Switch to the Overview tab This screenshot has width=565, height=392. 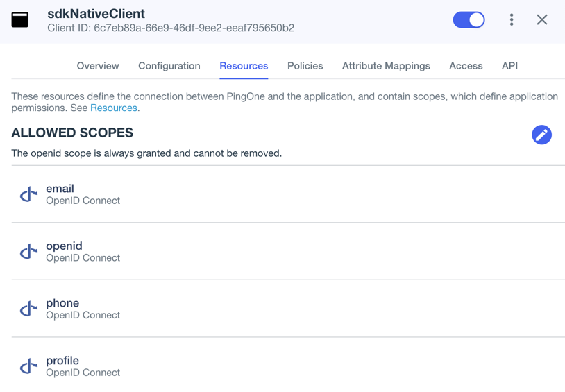(x=98, y=66)
